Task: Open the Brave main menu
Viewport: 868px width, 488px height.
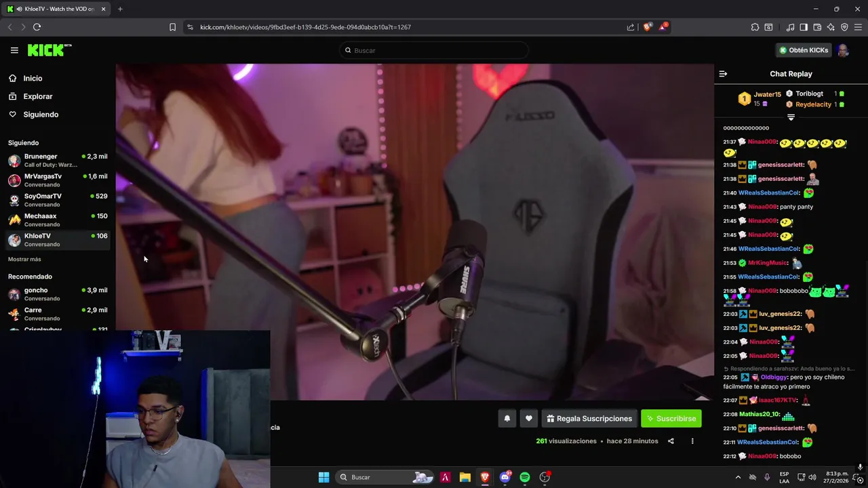Action: pos(859,27)
